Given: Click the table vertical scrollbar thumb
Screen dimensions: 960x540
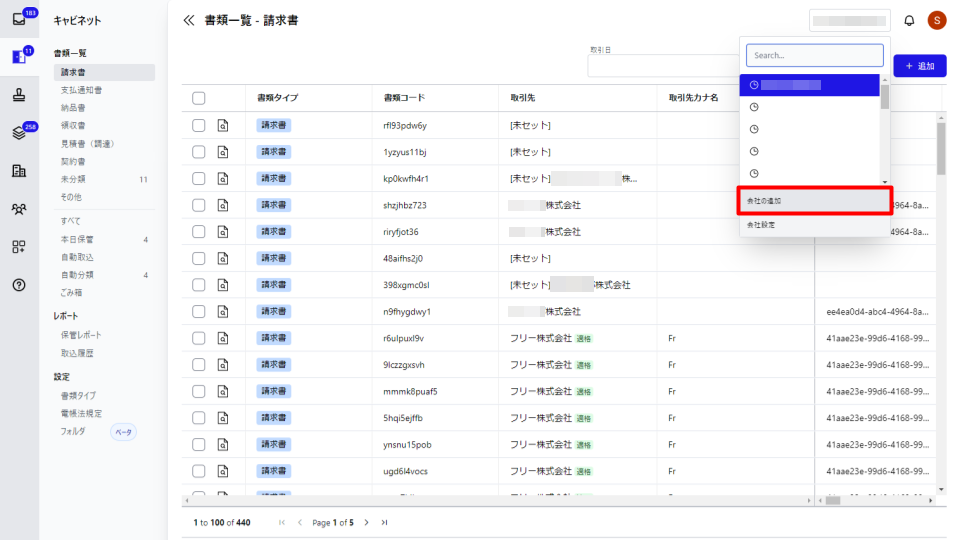Looking at the screenshot, I should click(x=941, y=148).
